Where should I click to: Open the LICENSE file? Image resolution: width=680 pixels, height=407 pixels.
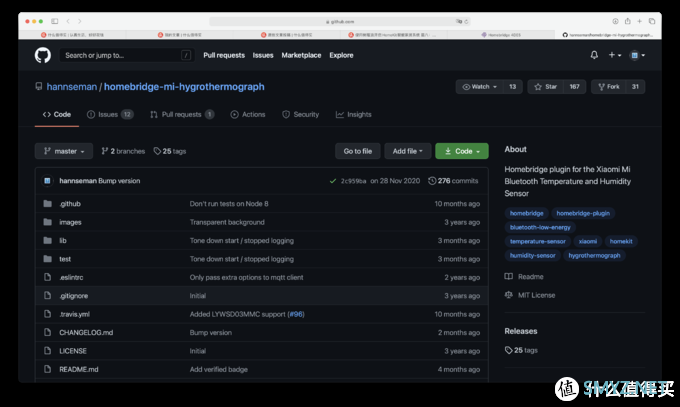tap(73, 351)
